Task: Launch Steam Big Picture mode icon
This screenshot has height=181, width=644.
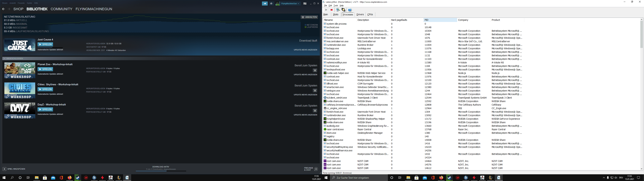Action: click(305, 4)
